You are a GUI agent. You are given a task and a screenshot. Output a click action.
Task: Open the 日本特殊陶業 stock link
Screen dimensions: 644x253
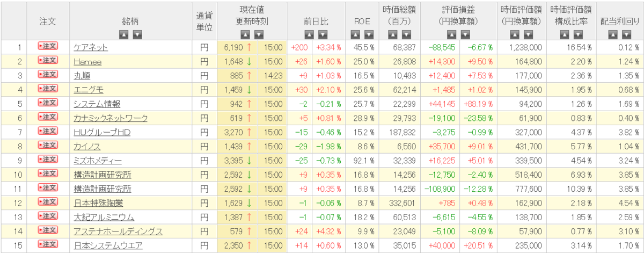coord(97,203)
